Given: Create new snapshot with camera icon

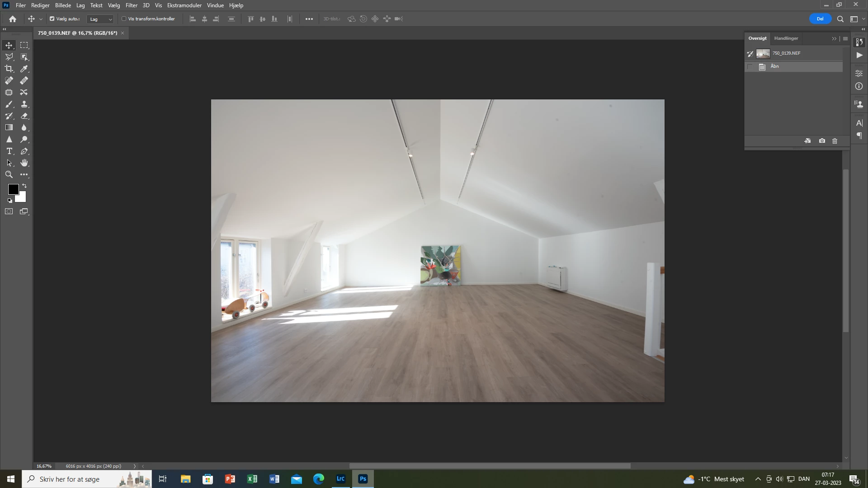Looking at the screenshot, I should tap(822, 141).
